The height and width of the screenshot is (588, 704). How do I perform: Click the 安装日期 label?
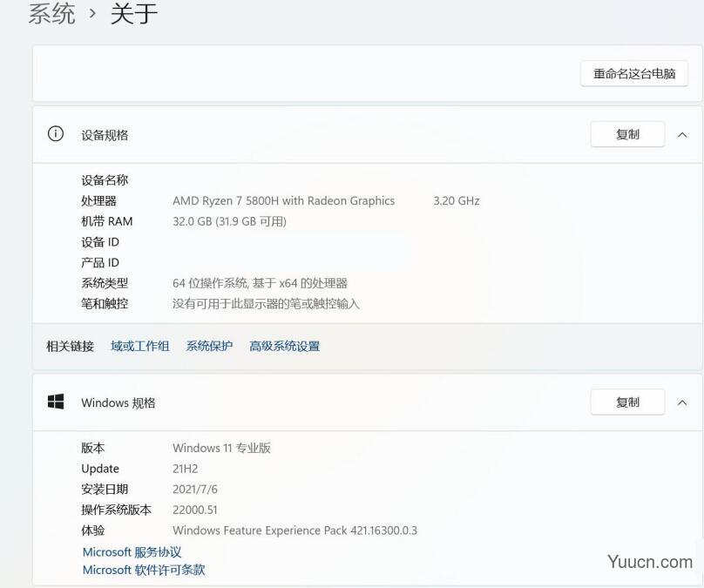[105, 490]
